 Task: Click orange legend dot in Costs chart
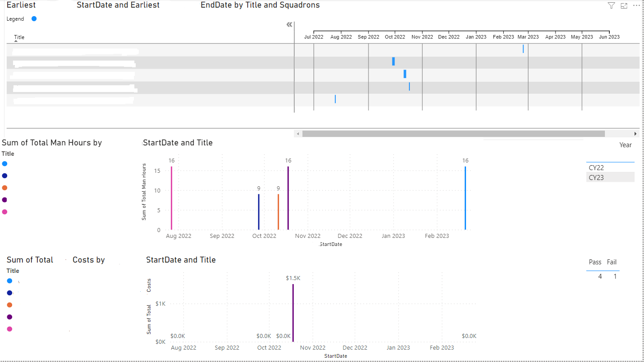pos(9,305)
